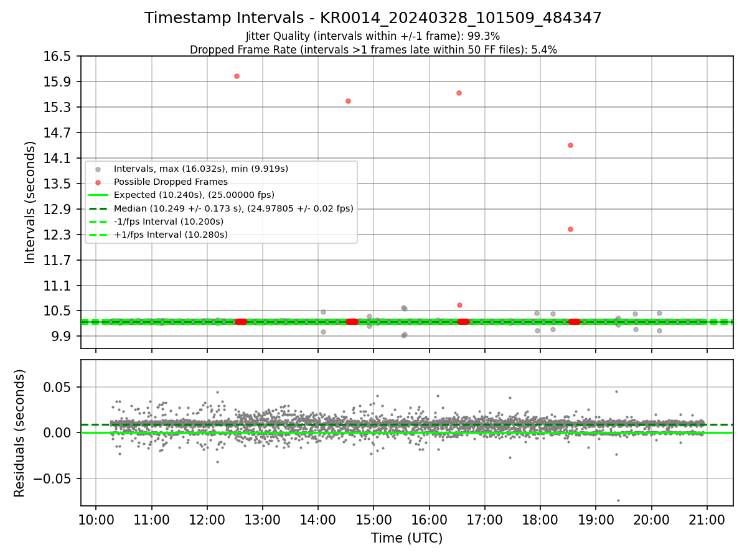Image resolution: width=747 pixels, height=560 pixels.
Task: Click the 21:00 time tick label
Action: click(707, 520)
